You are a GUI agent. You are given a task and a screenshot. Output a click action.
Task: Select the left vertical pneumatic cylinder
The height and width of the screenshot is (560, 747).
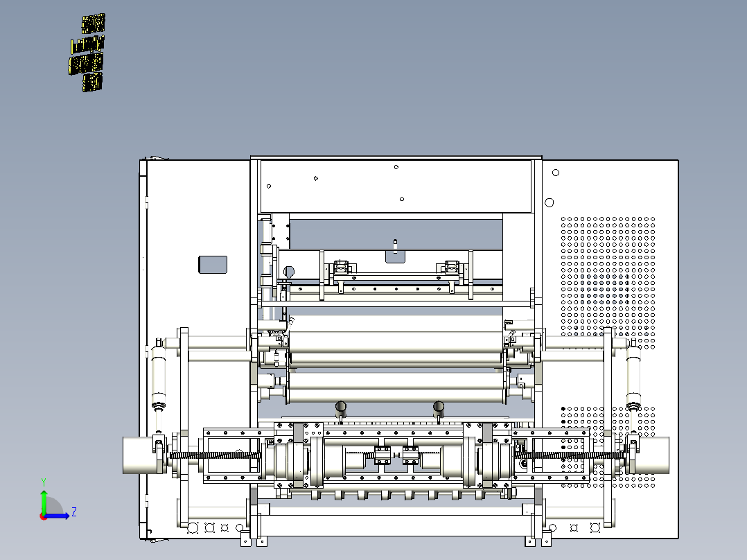pyautogui.click(x=158, y=377)
